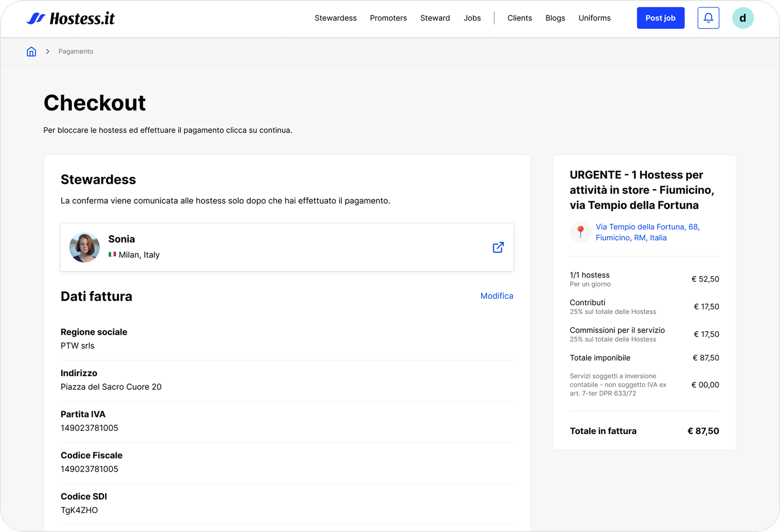
Task: Click the red location pin icon
Action: (581, 232)
